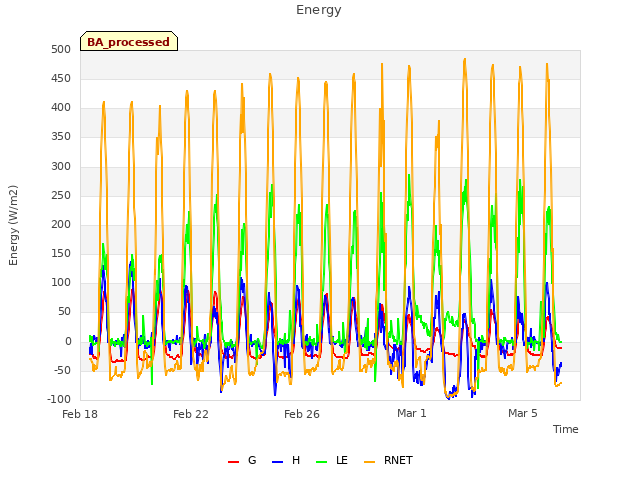Click the 450 y-axis tick label
The width and height of the screenshot is (640, 480).
[61, 78]
